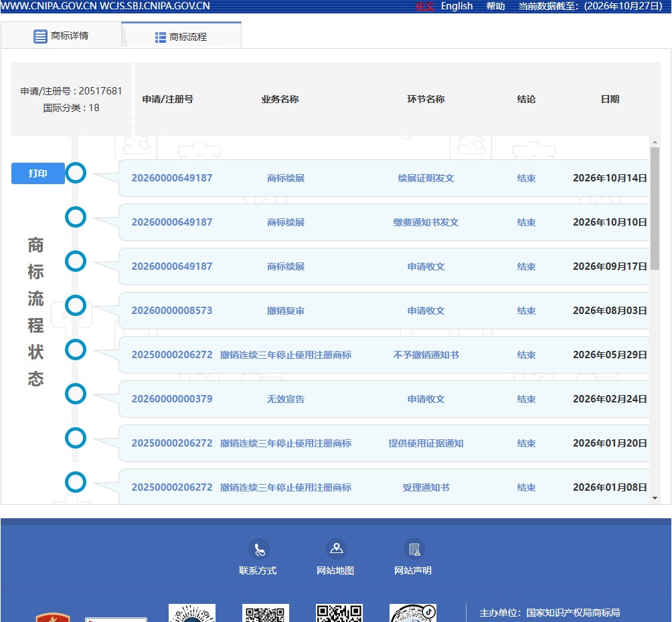Click the flow list scrollbar thumb
672x622 pixels.
655,209
